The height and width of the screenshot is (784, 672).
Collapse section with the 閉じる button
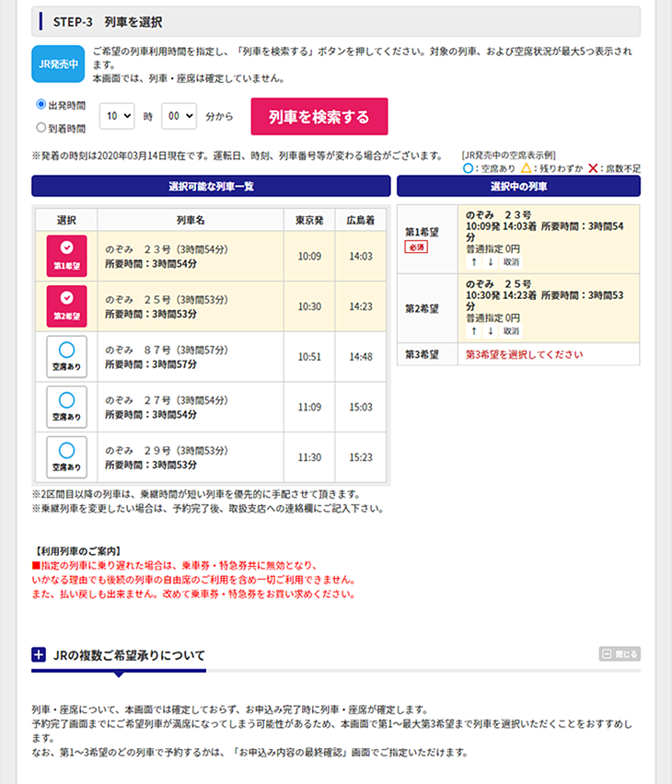[x=619, y=654]
